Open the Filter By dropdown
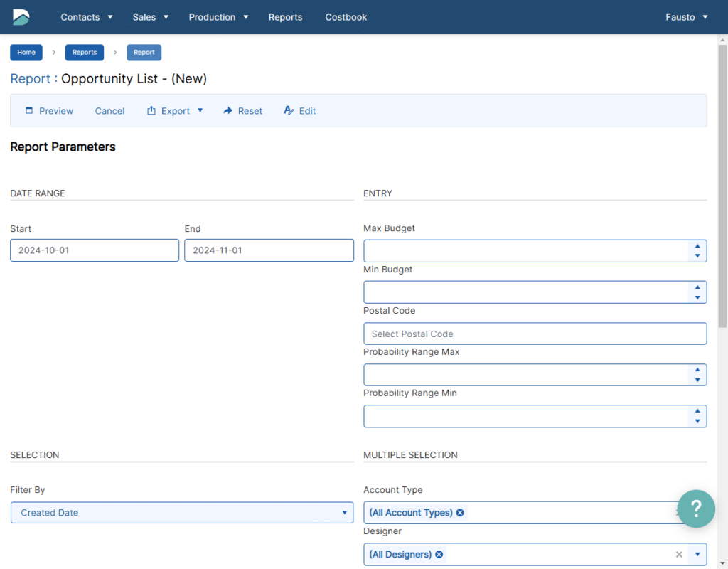Image resolution: width=728 pixels, height=569 pixels. (182, 512)
